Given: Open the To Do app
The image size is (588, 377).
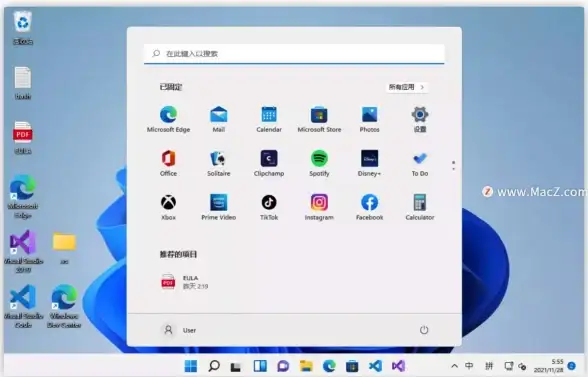Looking at the screenshot, I should (x=420, y=163).
